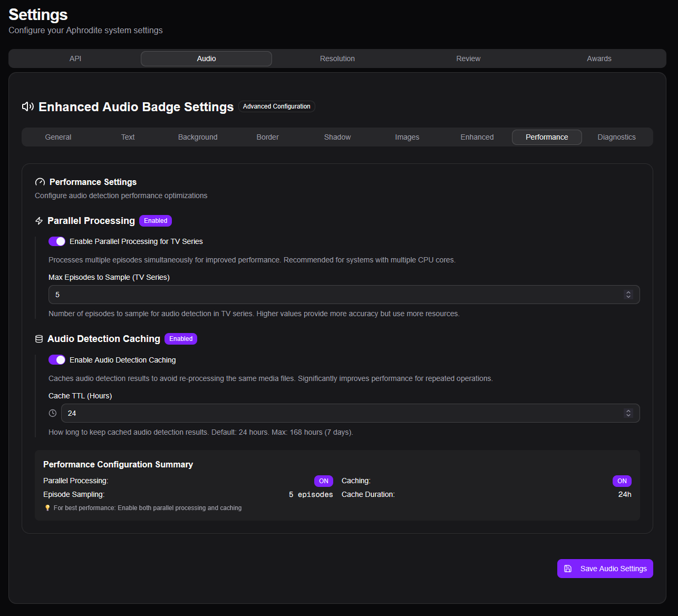Screen dimensions: 678x616
Task: Open the Enhanced sub-tab
Action: click(477, 137)
